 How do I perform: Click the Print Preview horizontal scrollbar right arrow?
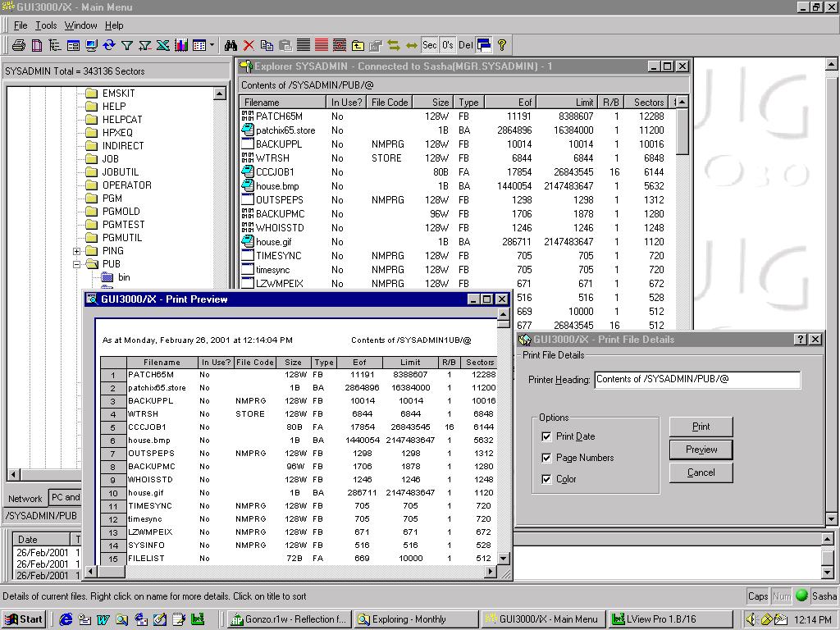click(491, 572)
